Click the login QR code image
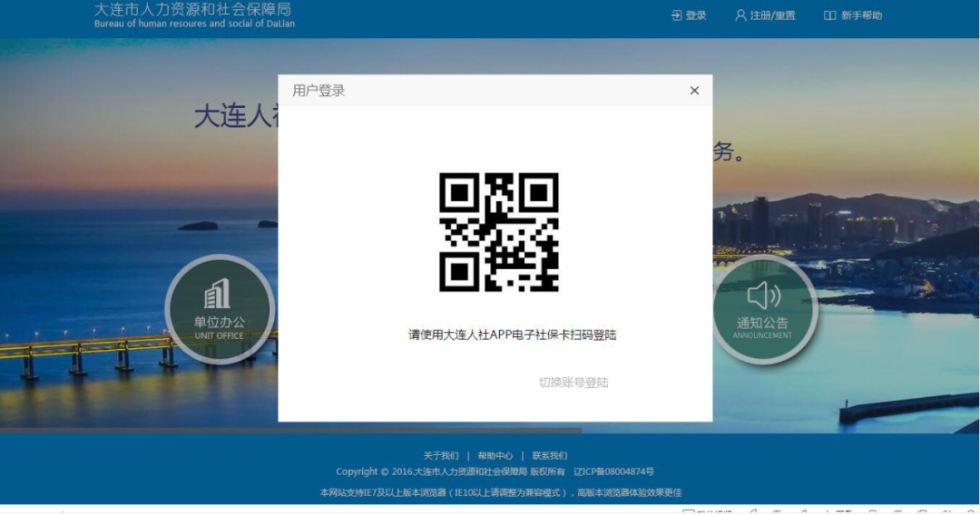Image resolution: width=980 pixels, height=514 pixels. point(498,232)
